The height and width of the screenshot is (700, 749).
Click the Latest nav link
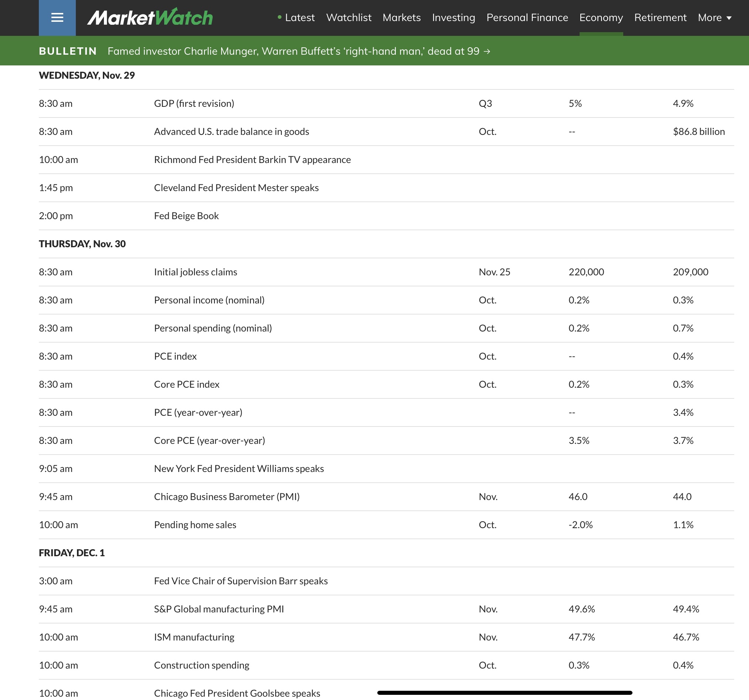click(x=300, y=18)
